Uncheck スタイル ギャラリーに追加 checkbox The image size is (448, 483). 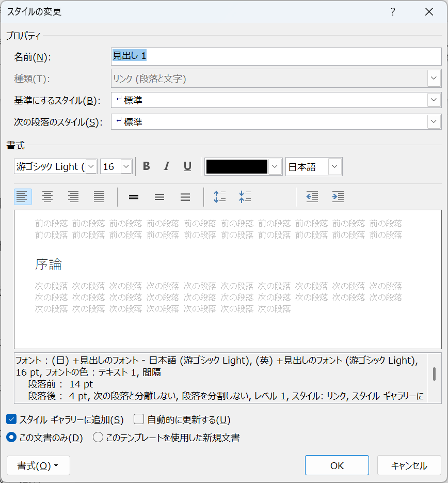coord(11,419)
